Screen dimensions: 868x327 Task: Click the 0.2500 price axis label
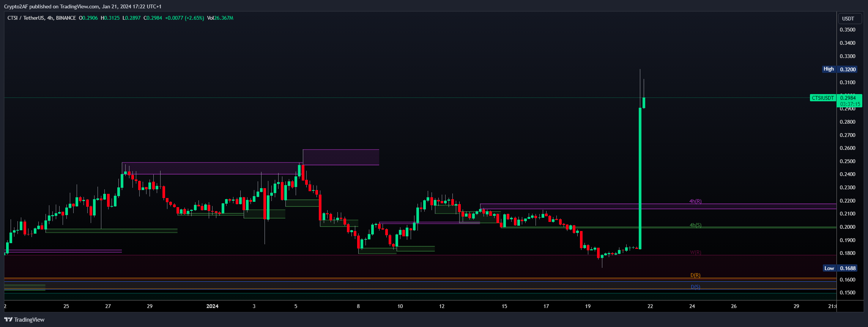coord(848,161)
